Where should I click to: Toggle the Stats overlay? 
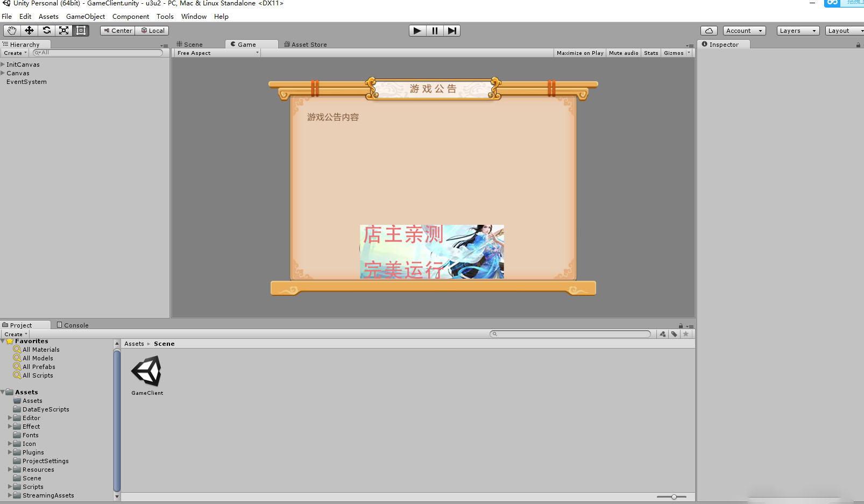651,53
